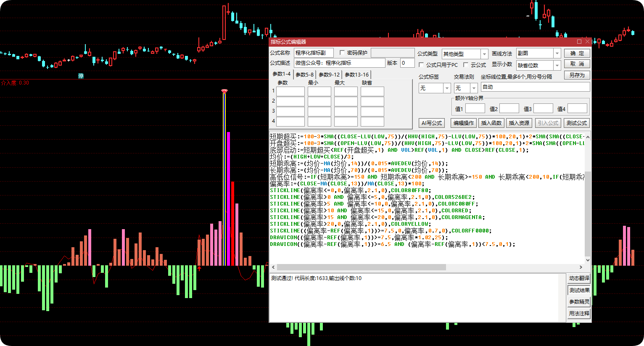Select the 参数13-16 tab
644x346 pixels.
(356, 75)
